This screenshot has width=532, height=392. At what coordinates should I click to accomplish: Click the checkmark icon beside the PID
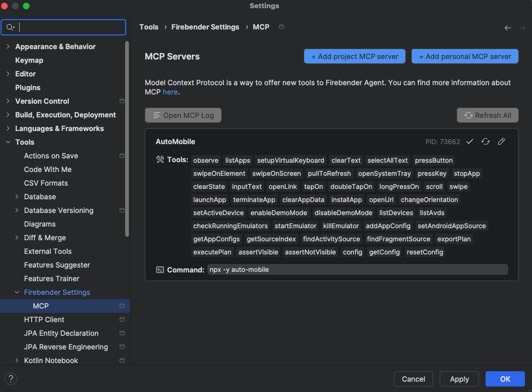[x=470, y=141]
